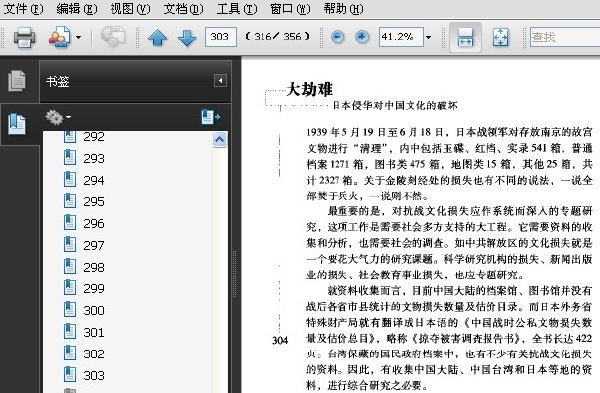Screen dimensions: 600x393
Task: Select bookmark 296
Action: pyautogui.click(x=94, y=223)
